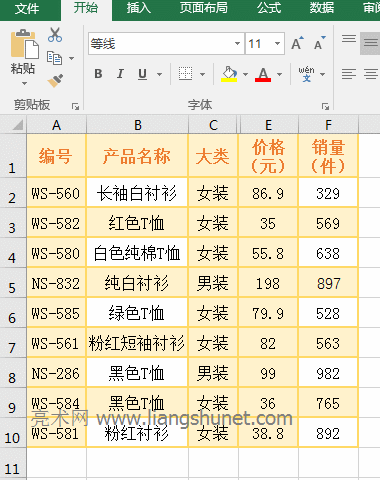Viewport: 380px width, 480px height.
Task: Click the center align icon
Action: coord(371,74)
